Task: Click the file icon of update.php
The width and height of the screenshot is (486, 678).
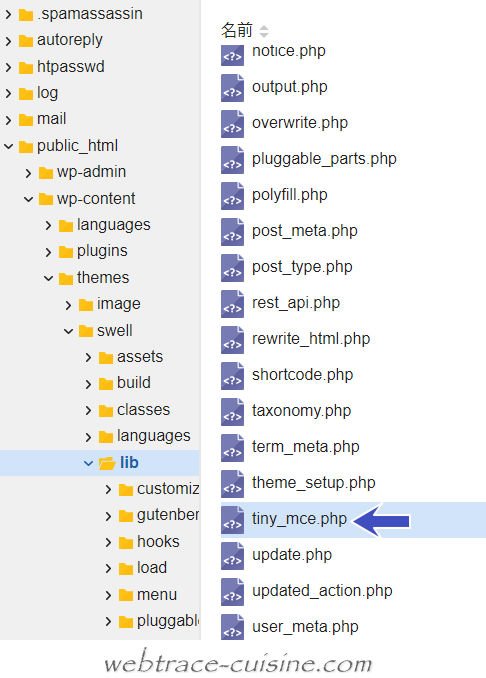Action: 233,556
